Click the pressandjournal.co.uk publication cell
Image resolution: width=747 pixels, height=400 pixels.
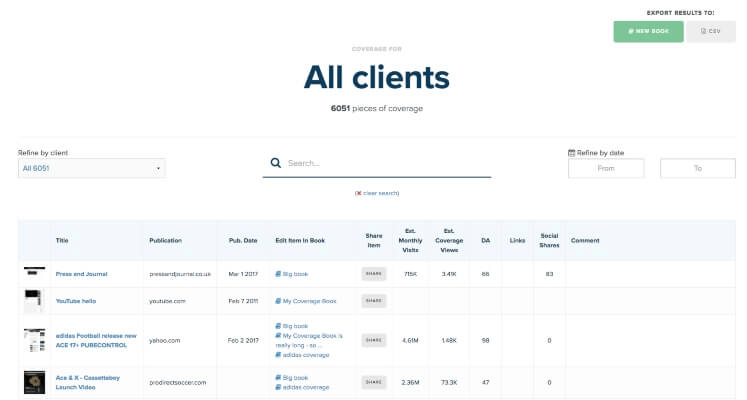[x=180, y=274]
